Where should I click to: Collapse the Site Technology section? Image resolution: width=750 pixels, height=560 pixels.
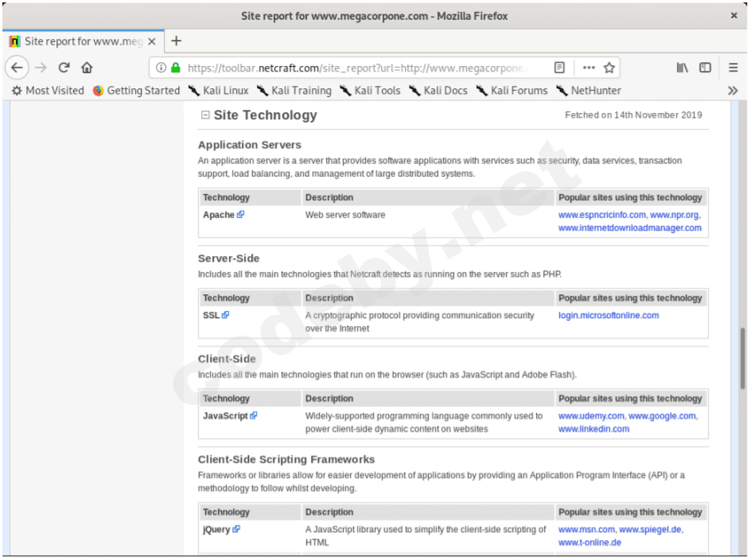205,115
